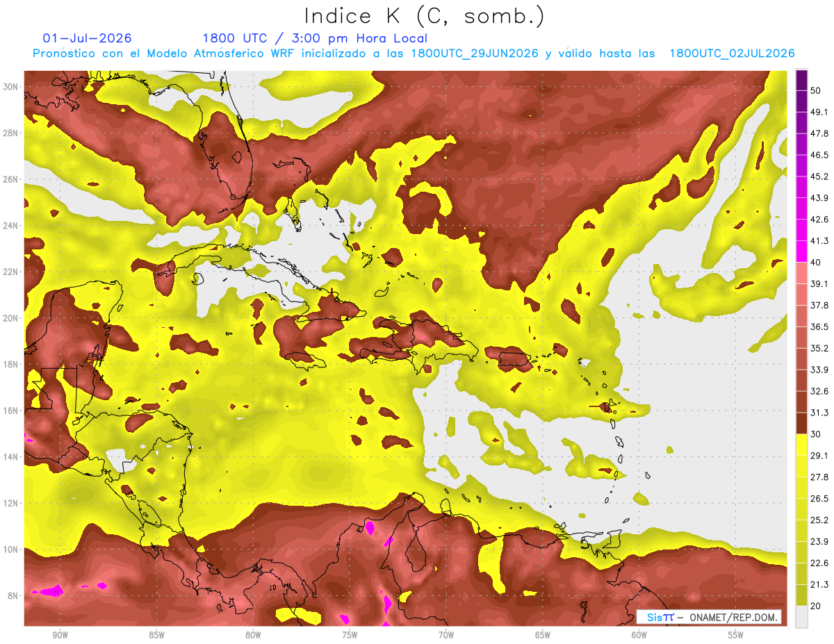The image size is (834, 644).
Task: Click colorbar value '22.6'
Action: 821,563
